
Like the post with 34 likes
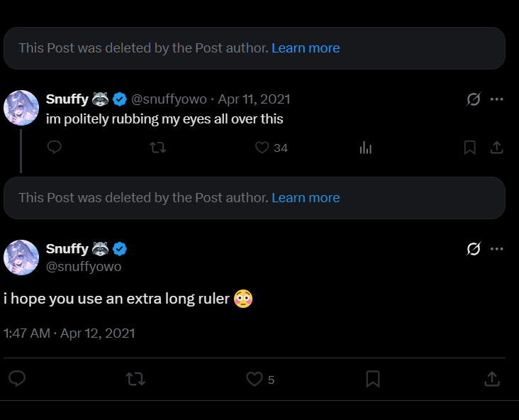[262, 148]
